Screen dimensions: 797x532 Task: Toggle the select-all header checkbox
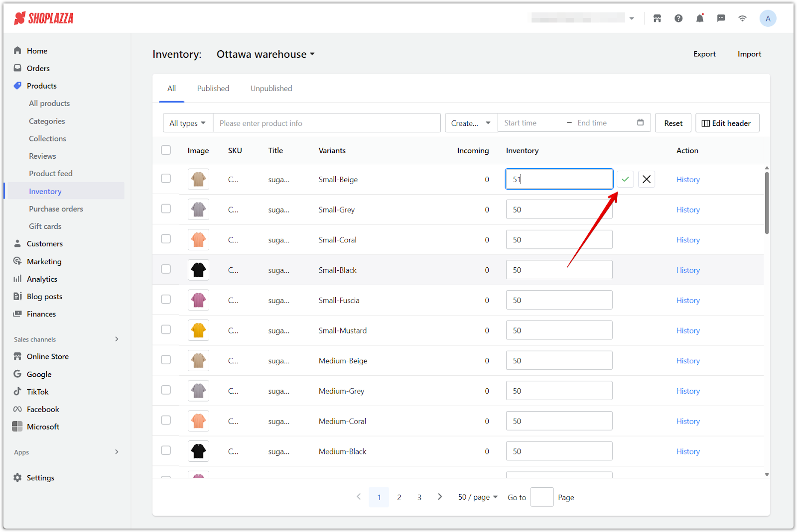166,150
